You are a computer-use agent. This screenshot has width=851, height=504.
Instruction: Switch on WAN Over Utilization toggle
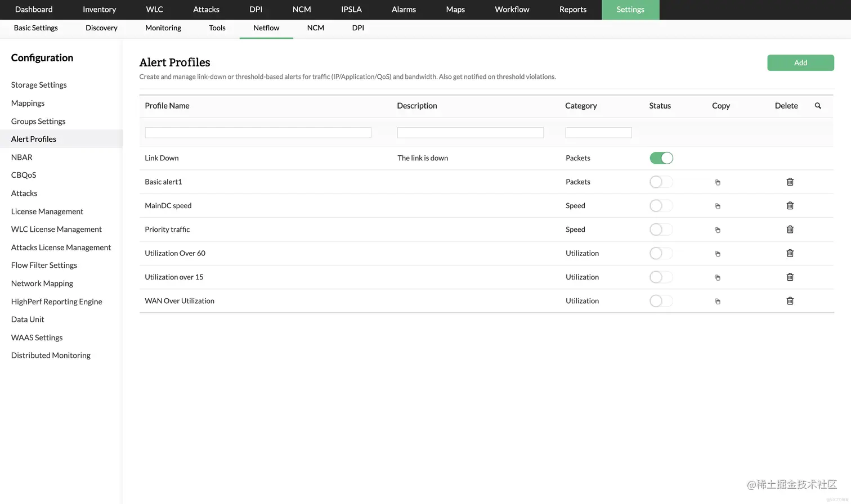coord(661,301)
